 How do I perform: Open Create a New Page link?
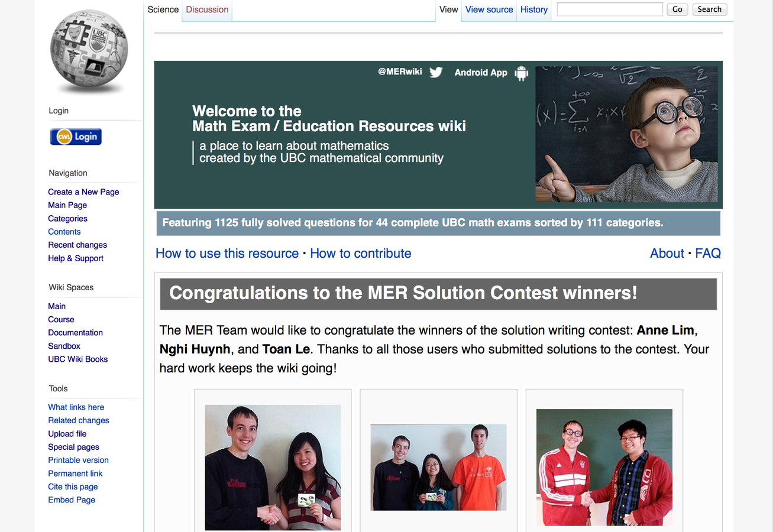click(83, 192)
